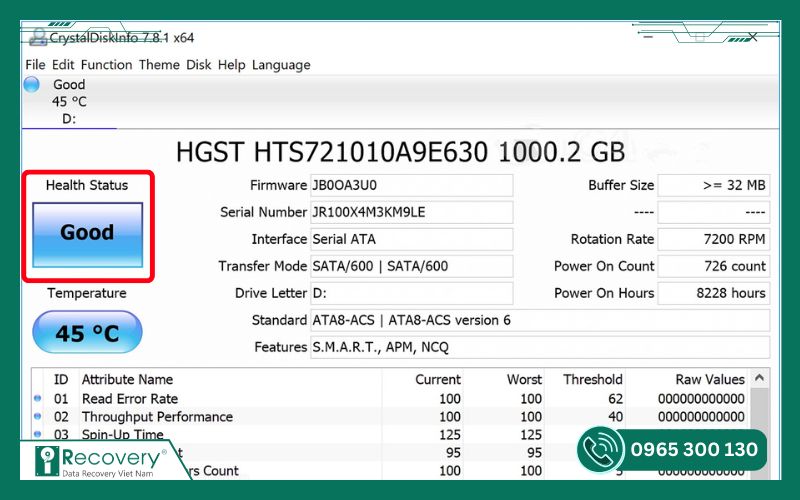Open the Disk menu
800x500 pixels.
(198, 65)
